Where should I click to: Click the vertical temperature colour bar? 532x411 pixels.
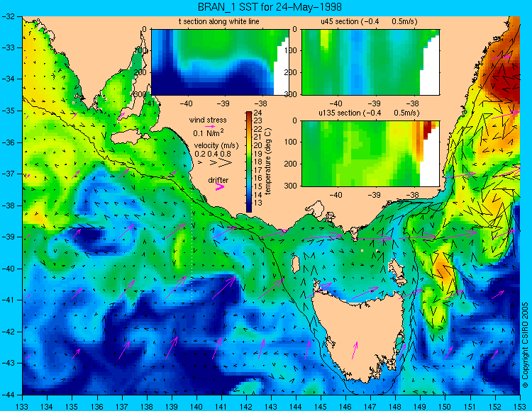249,162
